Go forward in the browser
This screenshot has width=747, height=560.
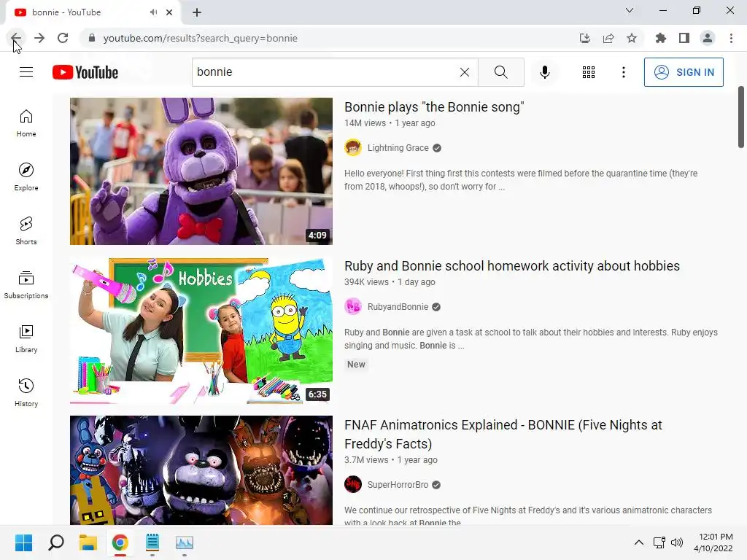point(39,38)
